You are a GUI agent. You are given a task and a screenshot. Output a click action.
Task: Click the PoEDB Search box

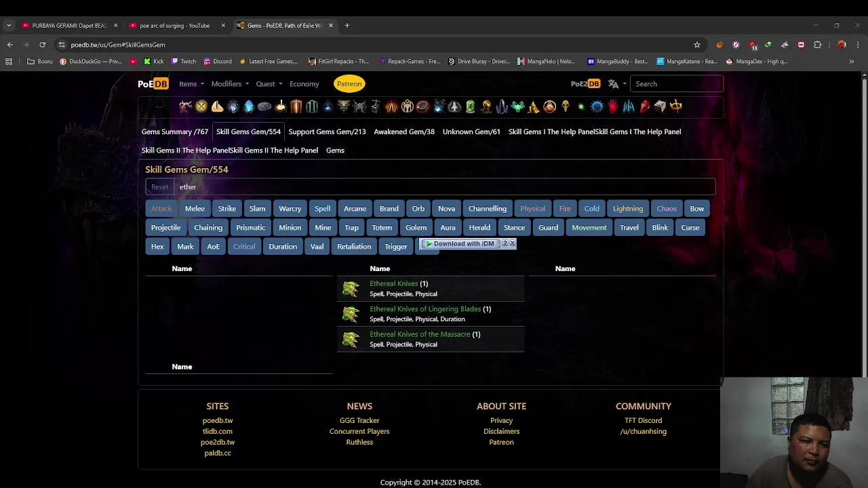point(677,84)
